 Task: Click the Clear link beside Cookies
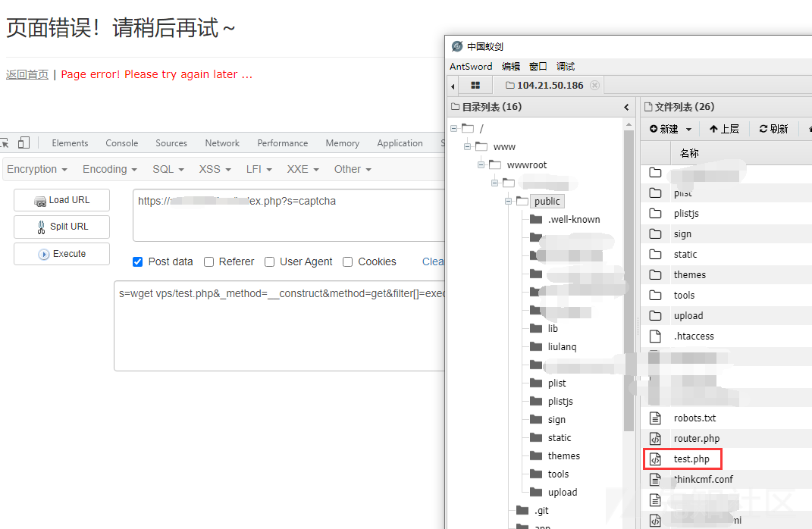coord(434,262)
